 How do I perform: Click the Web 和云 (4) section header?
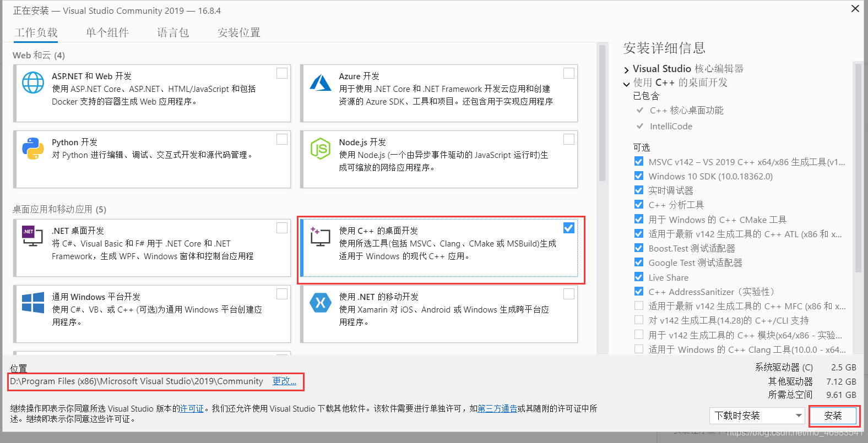39,55
